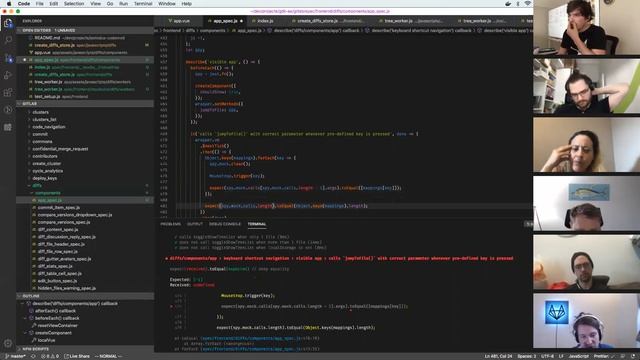Viewport: 640px width, 360px height.
Task: Click the UTF-8 encoding in status bar
Action: (x=547, y=356)
